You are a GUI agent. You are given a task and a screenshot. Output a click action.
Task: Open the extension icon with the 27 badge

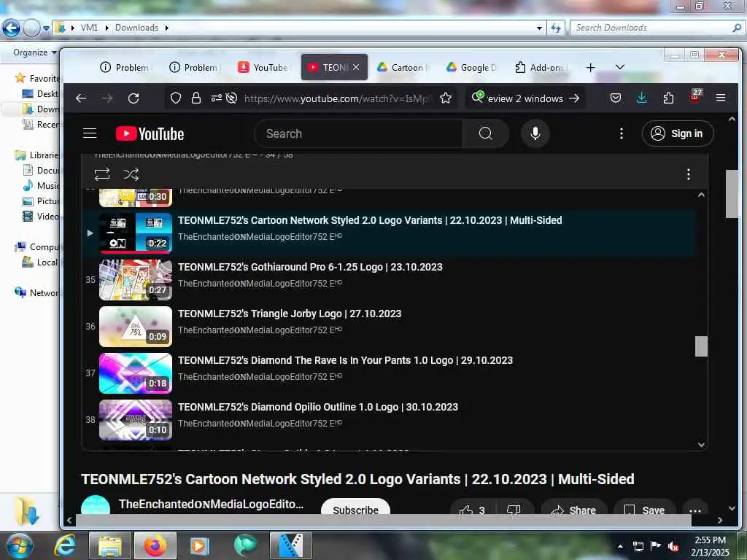coord(695,97)
